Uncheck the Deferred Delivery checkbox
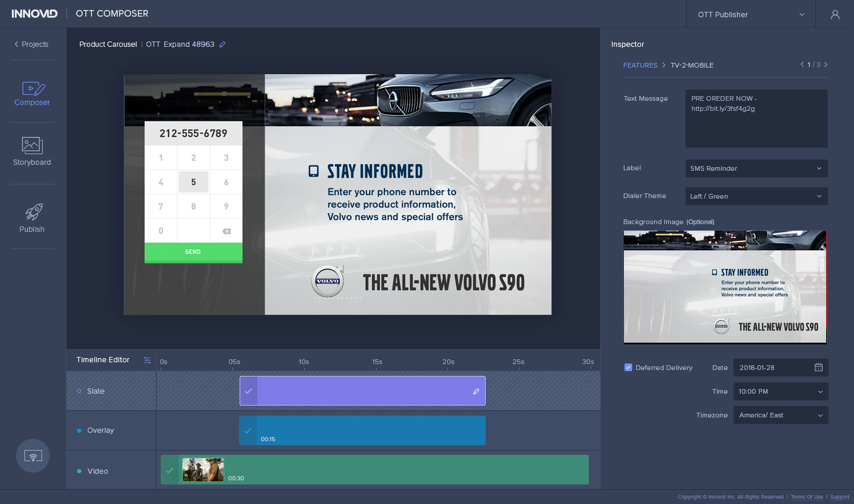 coord(628,368)
